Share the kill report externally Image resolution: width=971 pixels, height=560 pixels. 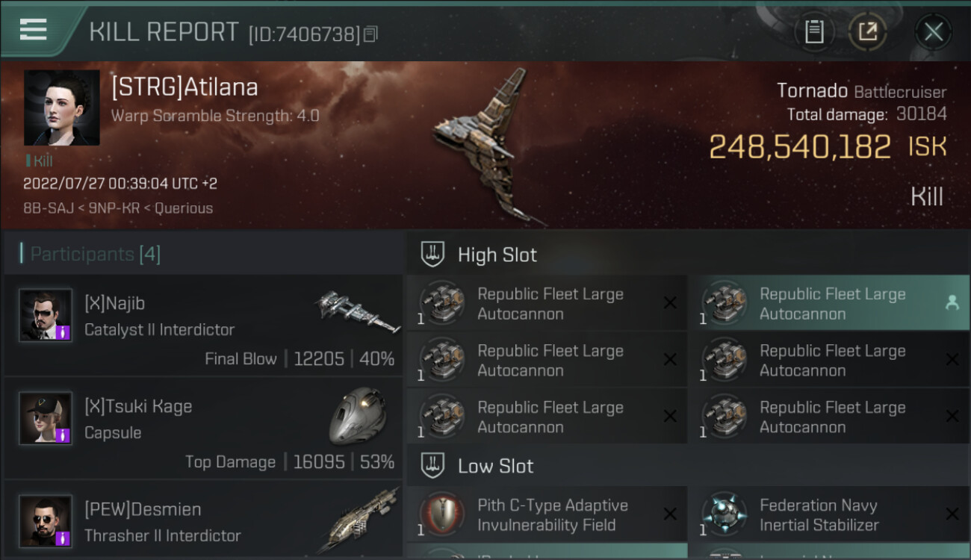pos(867,32)
